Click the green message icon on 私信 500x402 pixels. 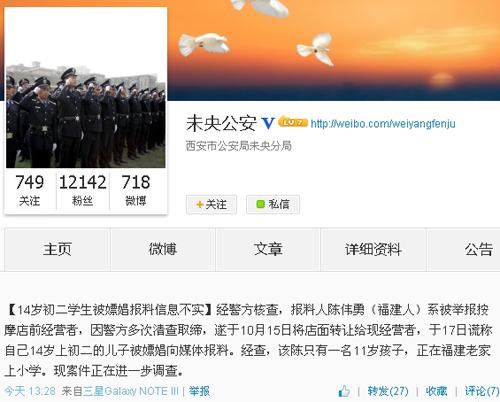click(x=260, y=204)
